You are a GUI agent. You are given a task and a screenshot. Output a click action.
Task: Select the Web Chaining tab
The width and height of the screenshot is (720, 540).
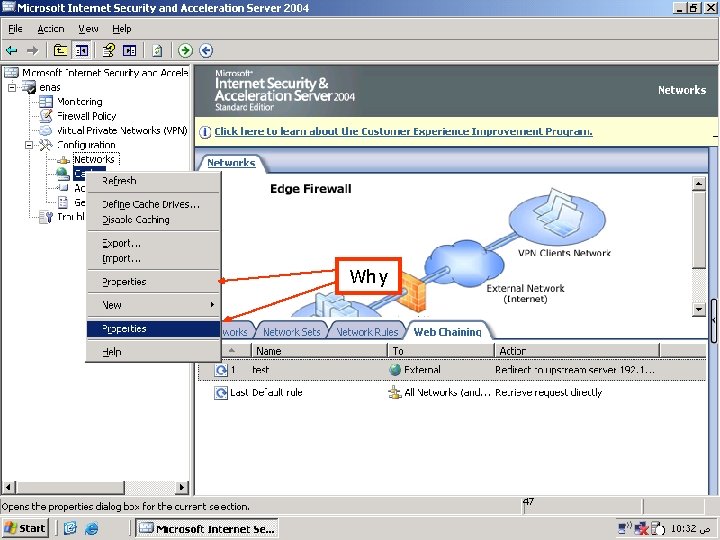click(x=448, y=332)
